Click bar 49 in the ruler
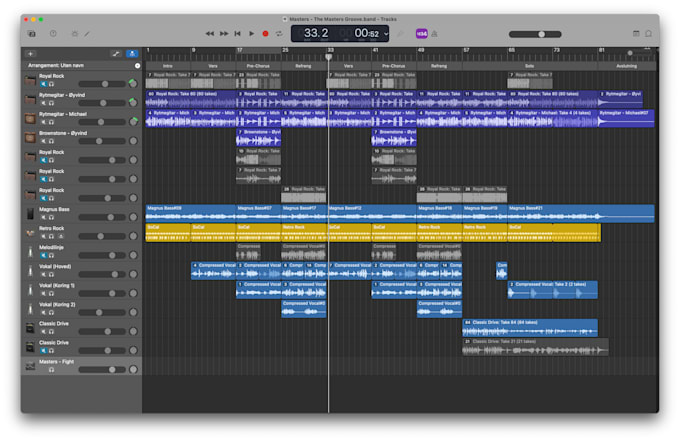This screenshot has width=680, height=441. coord(421,50)
